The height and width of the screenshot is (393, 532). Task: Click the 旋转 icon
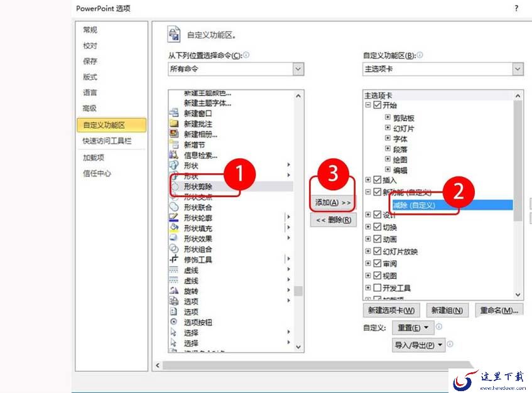(x=174, y=291)
